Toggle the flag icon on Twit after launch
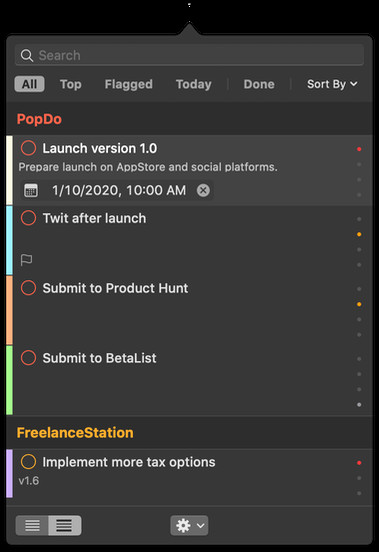This screenshot has height=552, width=379. click(26, 260)
